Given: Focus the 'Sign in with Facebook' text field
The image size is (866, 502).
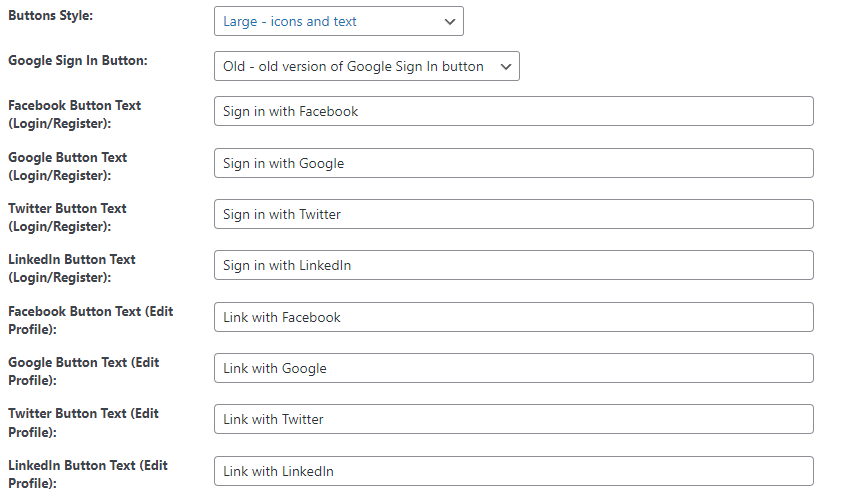Looking at the screenshot, I should point(514,111).
